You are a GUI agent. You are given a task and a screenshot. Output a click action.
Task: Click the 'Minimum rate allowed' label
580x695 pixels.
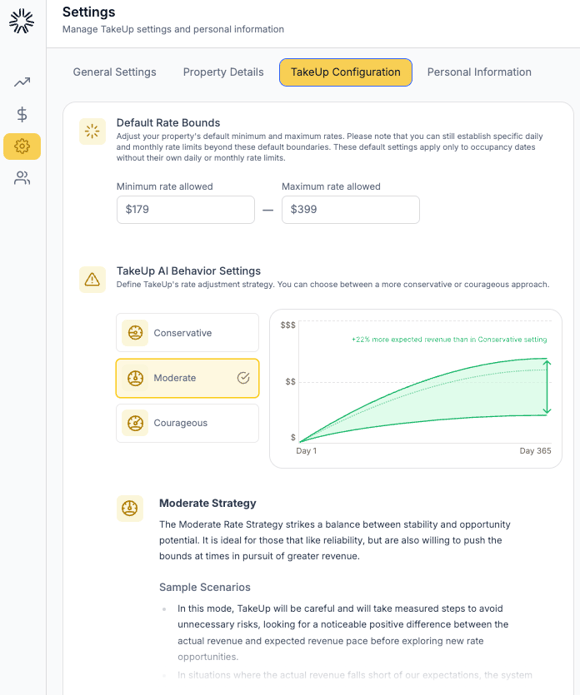165,187
